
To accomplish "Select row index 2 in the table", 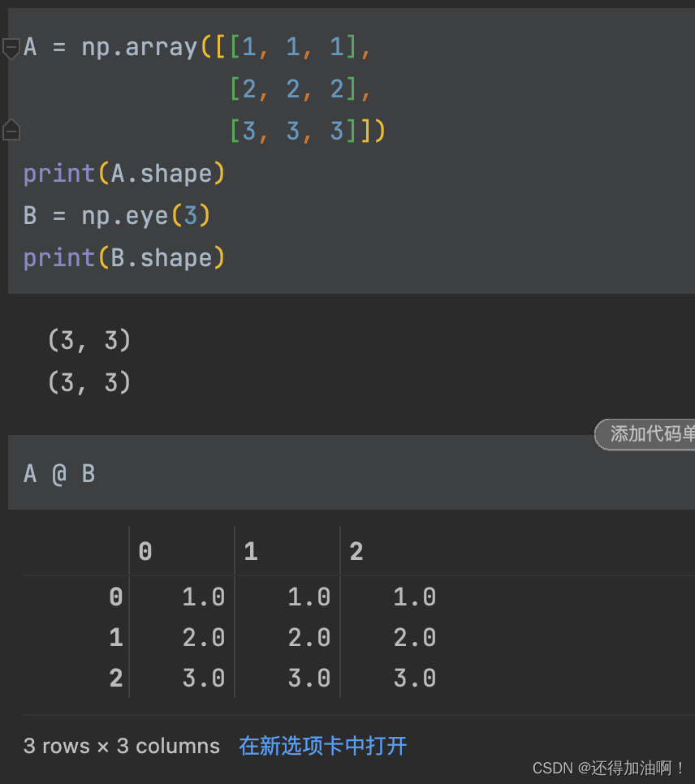I will click(116, 678).
